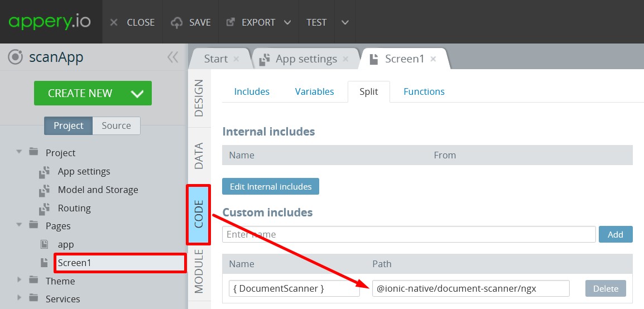Open App settings in project tree
This screenshot has height=309, width=644.
[x=84, y=171]
